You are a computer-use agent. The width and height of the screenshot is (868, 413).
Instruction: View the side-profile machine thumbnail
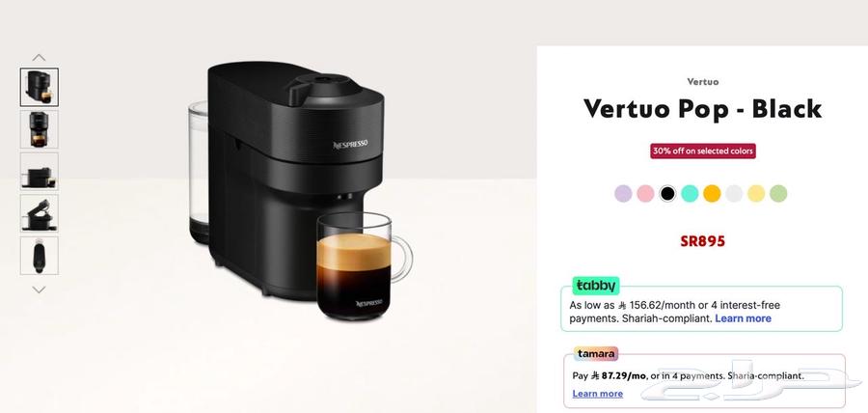tap(40, 172)
